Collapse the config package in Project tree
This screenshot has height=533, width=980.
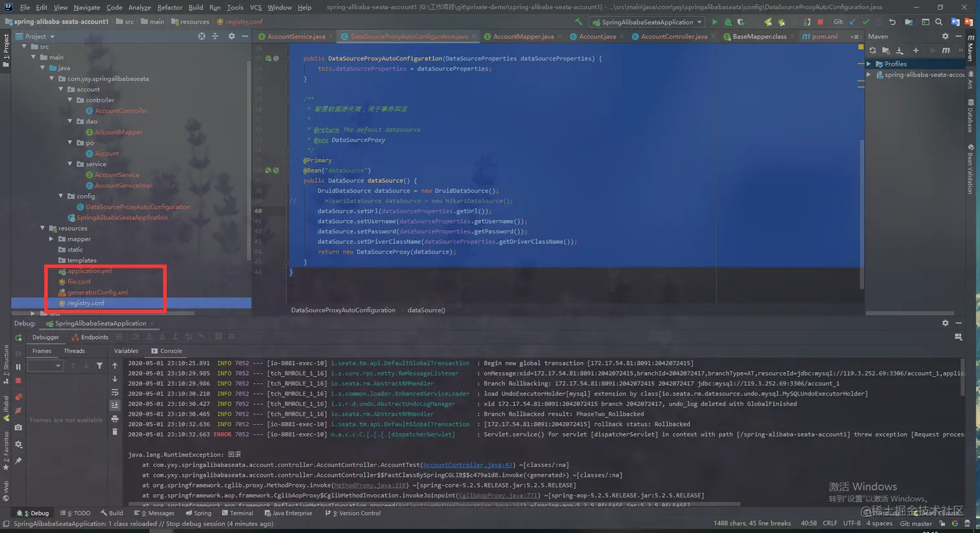point(61,196)
